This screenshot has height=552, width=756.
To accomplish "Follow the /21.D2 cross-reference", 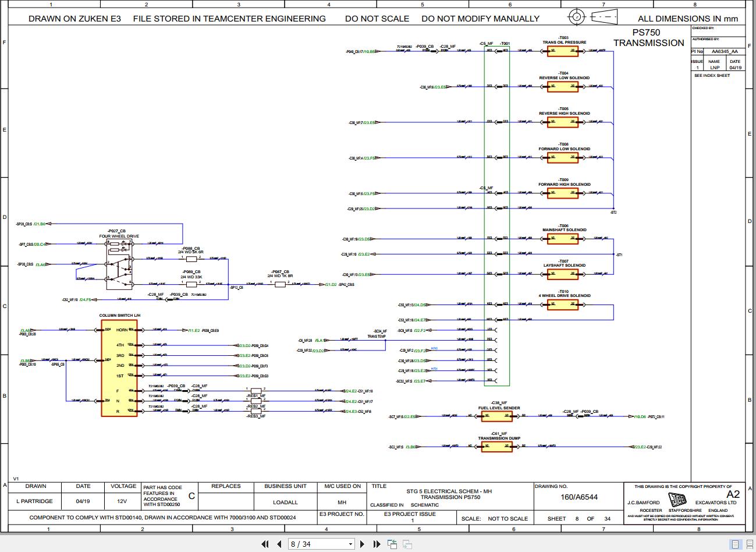I will (x=331, y=284).
